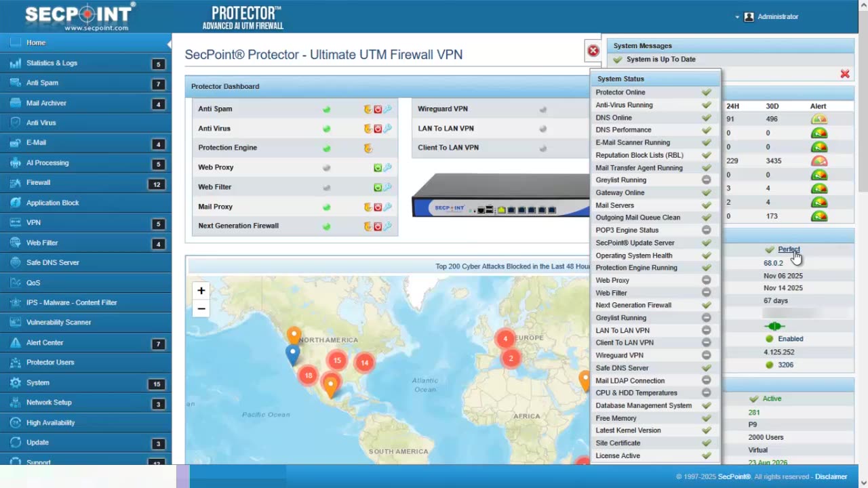Click the "System is Up To Date" message
The height and width of the screenshot is (488, 868).
click(660, 60)
